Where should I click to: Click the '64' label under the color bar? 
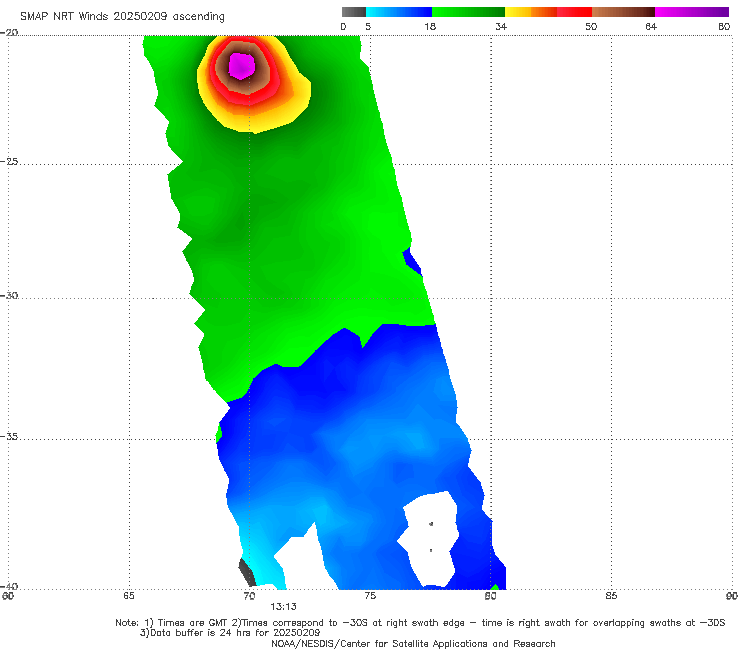[651, 26]
